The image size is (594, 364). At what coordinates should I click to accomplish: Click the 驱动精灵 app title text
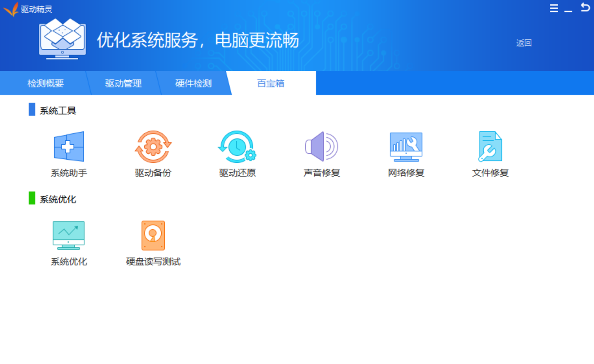[x=37, y=9]
